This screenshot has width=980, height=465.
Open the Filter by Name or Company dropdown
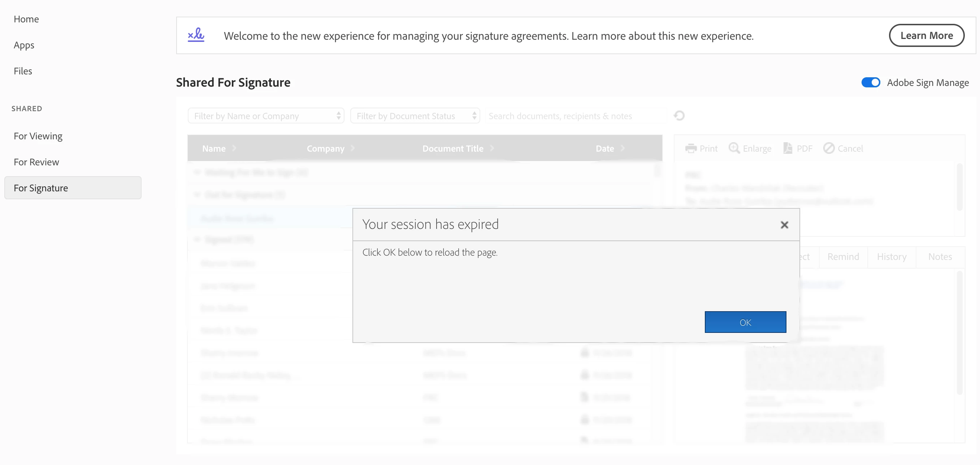point(265,116)
